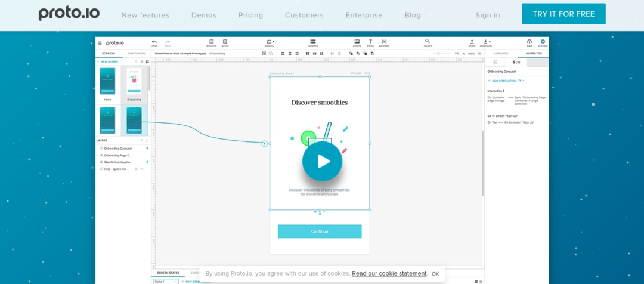Open the Pricing page
Screen dimensions: 644x284
point(250,15)
